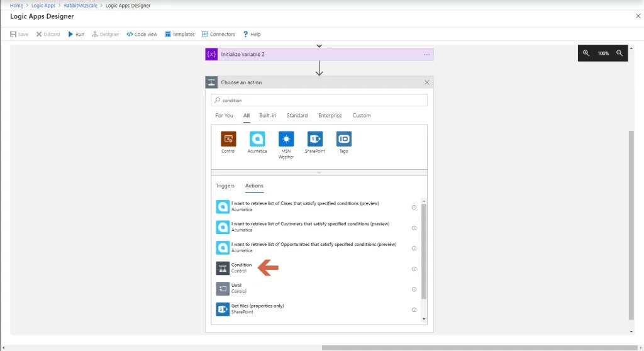Close the Choose an action panel

pos(427,82)
